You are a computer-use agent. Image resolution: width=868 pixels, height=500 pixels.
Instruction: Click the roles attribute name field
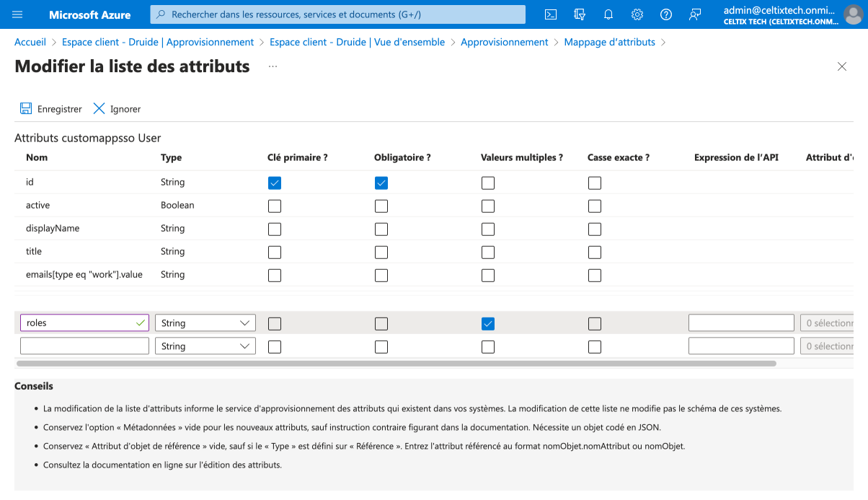pyautogui.click(x=84, y=323)
